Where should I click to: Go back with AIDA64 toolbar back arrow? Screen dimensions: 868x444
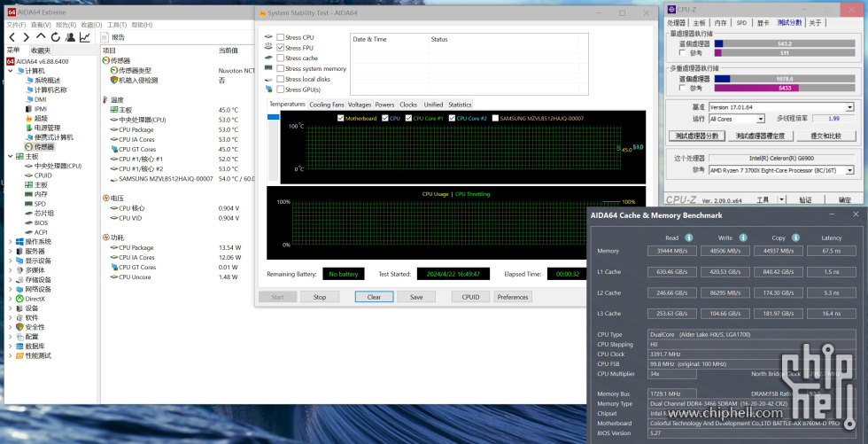tap(12, 37)
